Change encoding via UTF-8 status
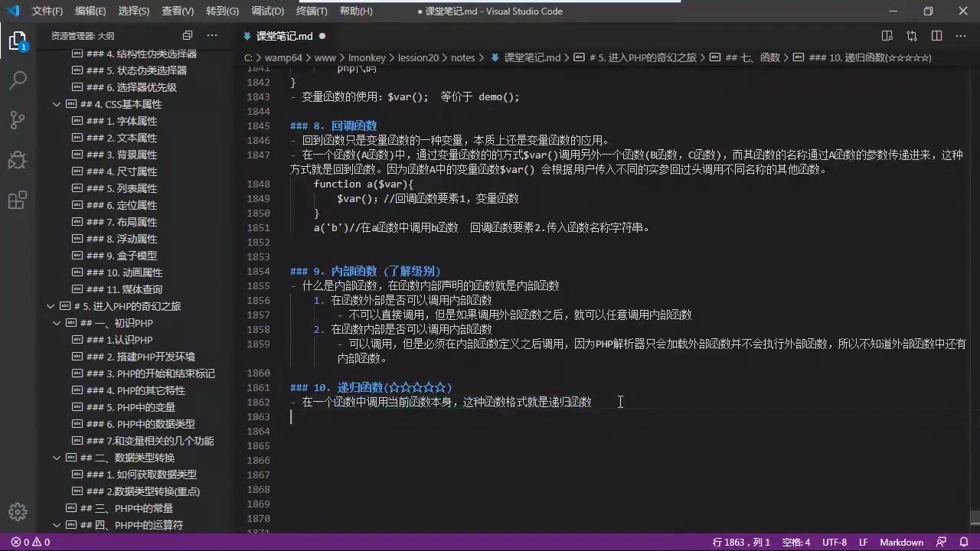Viewport: 980px width, 551px height. point(835,542)
